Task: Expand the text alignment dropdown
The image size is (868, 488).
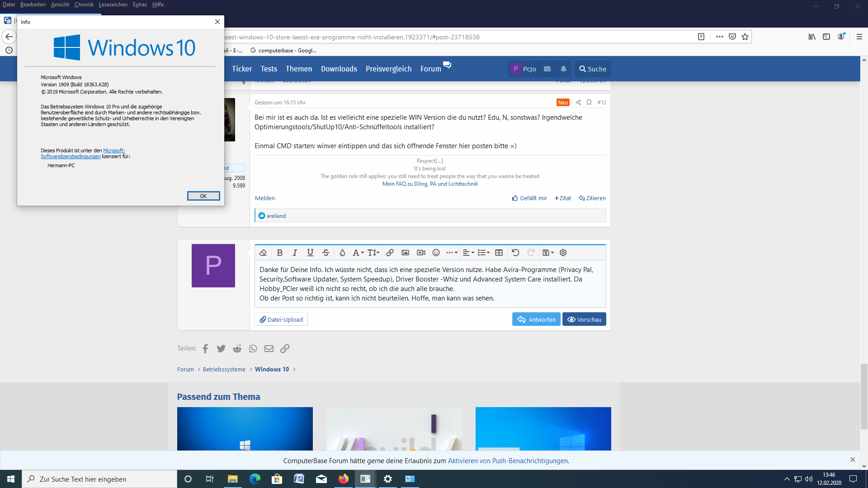Action: coord(468,253)
